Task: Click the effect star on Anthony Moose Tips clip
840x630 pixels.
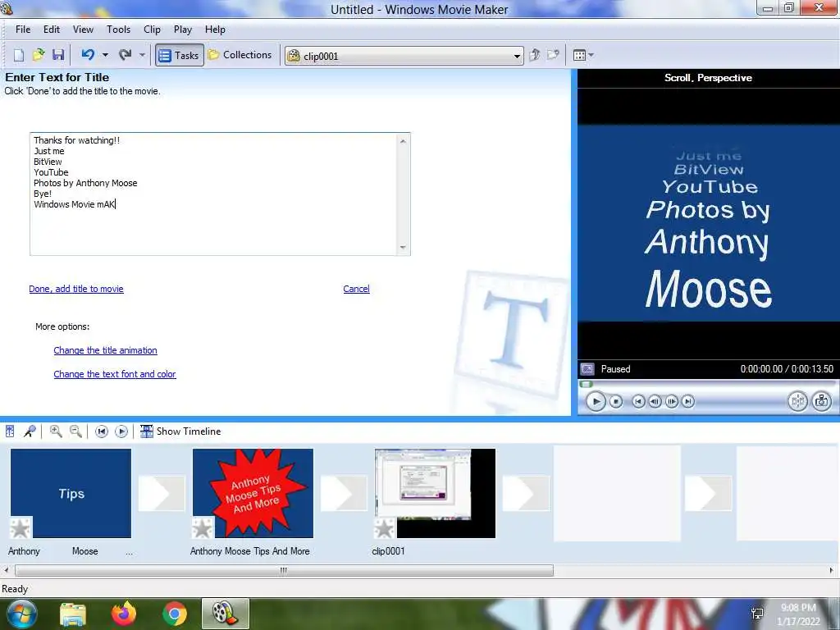Action: pyautogui.click(x=203, y=528)
